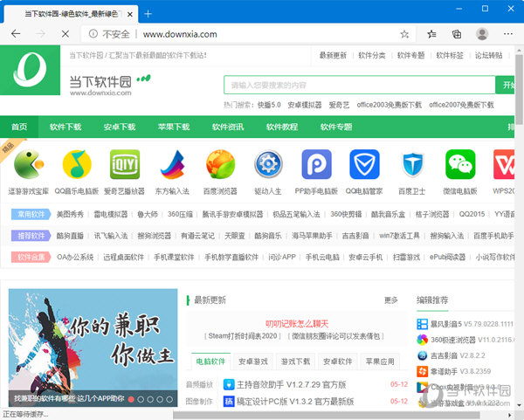This screenshot has height=420, width=524.
Task: Open the 驱动人生 gear icon
Action: pyautogui.click(x=268, y=163)
